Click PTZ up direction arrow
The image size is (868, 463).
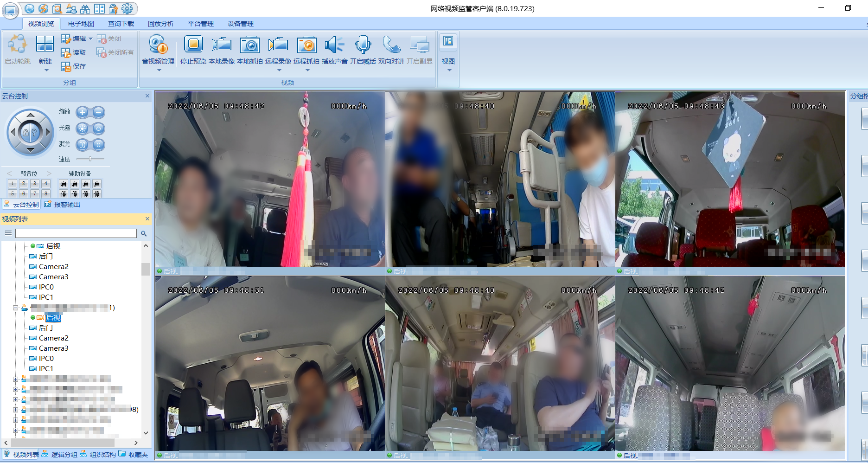pyautogui.click(x=31, y=115)
